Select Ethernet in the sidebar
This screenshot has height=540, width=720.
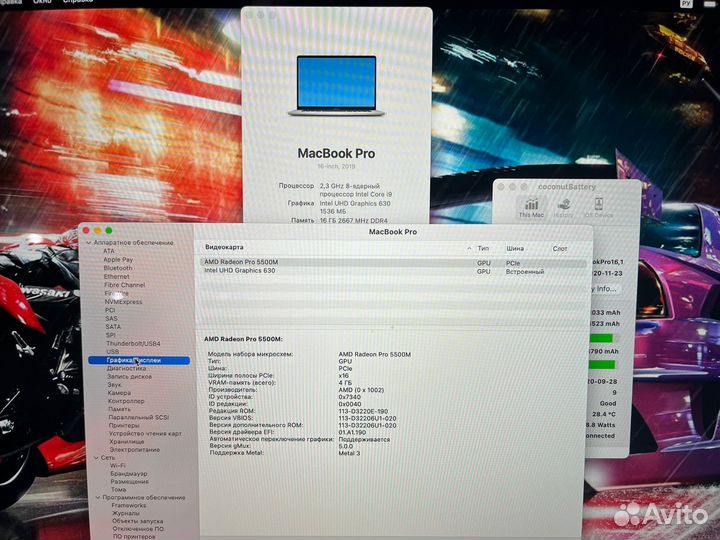point(117,276)
